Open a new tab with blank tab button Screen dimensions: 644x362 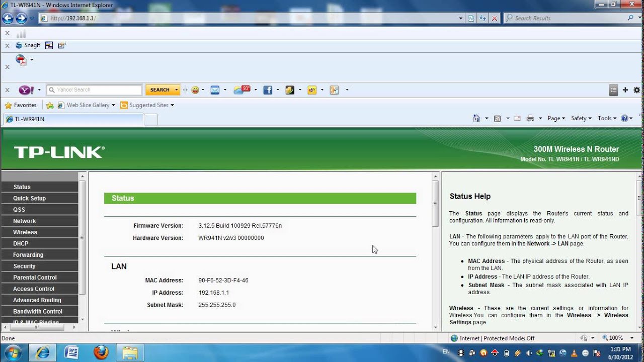[x=151, y=119]
